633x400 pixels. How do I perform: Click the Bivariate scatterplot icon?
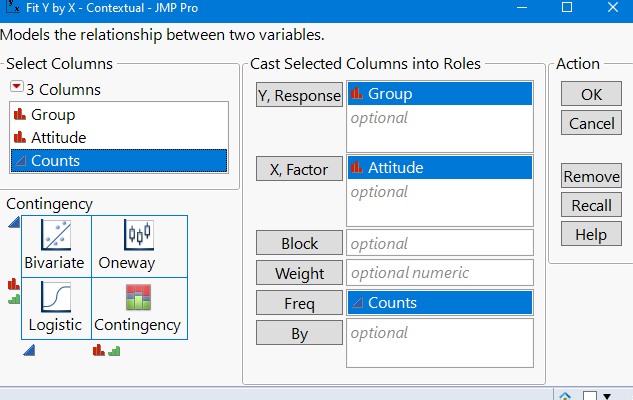tap(56, 235)
